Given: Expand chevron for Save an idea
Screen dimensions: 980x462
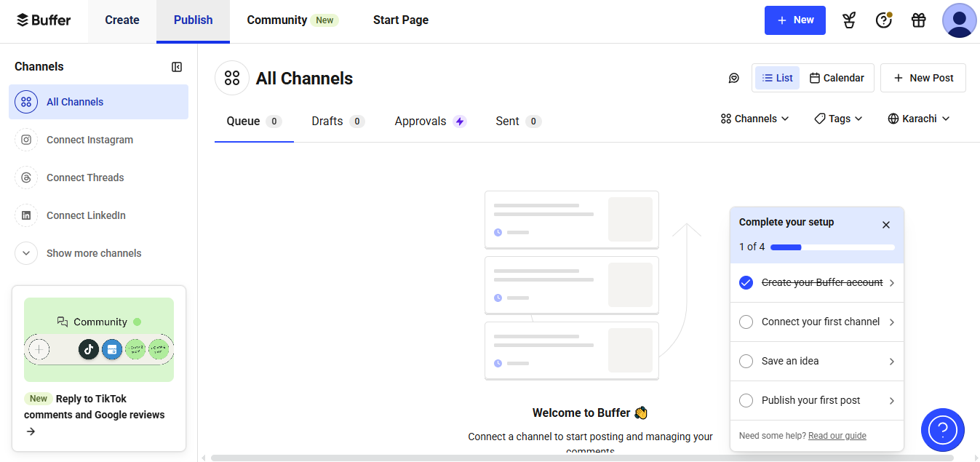Looking at the screenshot, I should 892,362.
